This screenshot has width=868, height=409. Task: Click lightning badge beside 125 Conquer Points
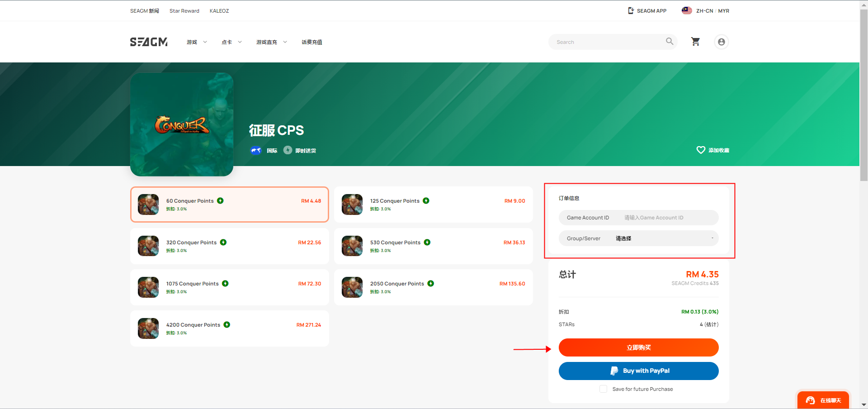[426, 200]
